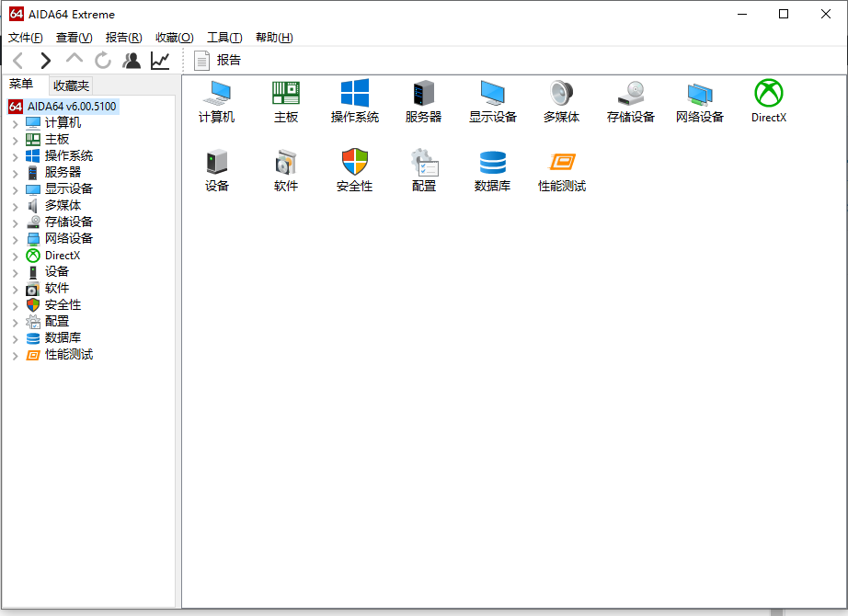Viewport: 848px width, 616px height.
Task: Expand the 性能测试 tree node
Action: pos(15,355)
